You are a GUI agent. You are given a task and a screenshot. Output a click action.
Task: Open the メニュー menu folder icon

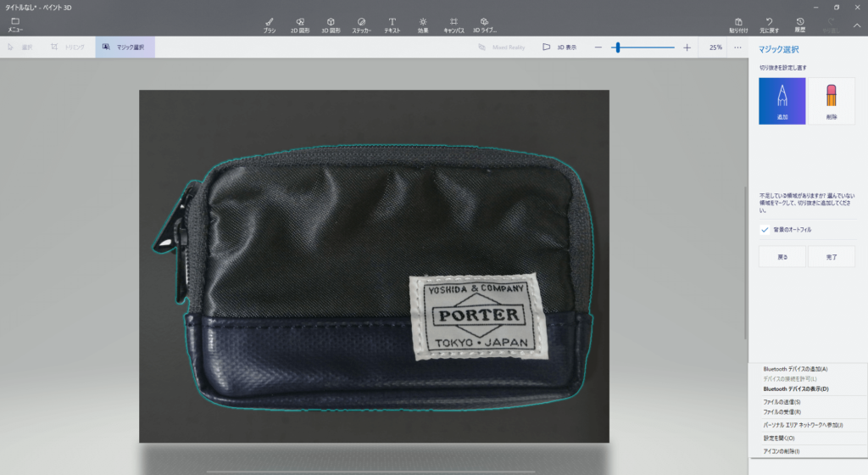(x=15, y=25)
